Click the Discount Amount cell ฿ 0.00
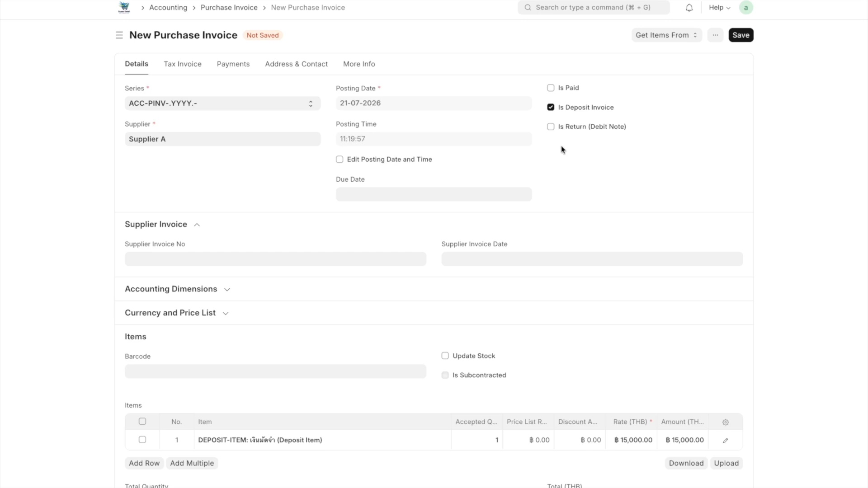 coord(580,440)
